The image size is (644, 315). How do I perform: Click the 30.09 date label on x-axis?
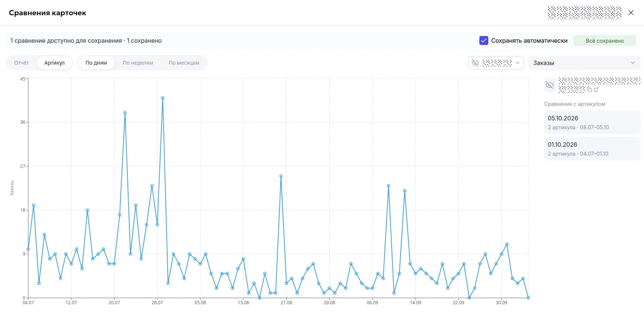(x=501, y=303)
